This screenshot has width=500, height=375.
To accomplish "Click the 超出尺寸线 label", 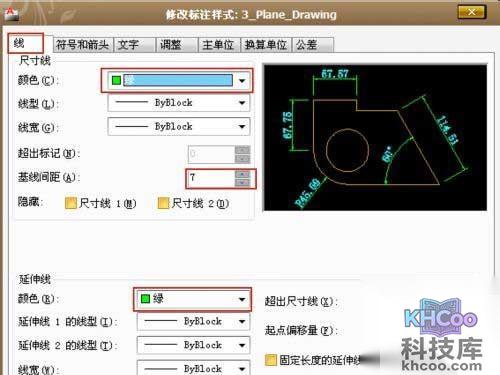I will (301, 301).
